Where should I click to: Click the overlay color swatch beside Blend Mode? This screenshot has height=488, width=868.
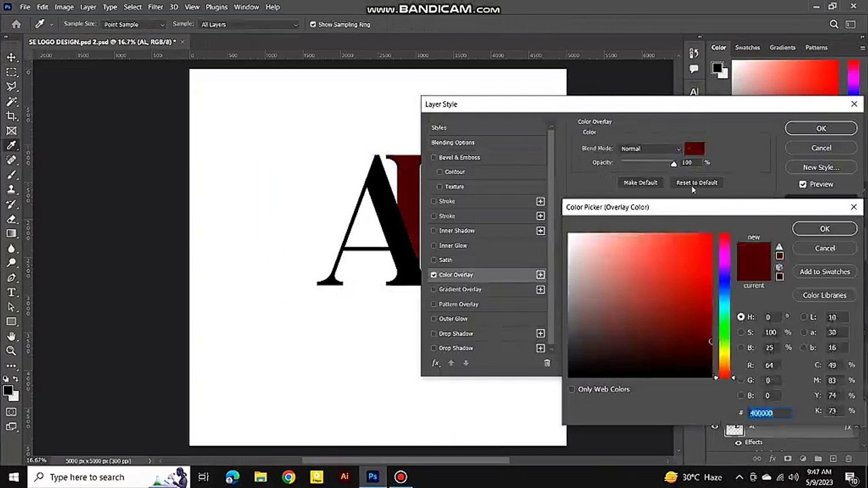(x=694, y=148)
